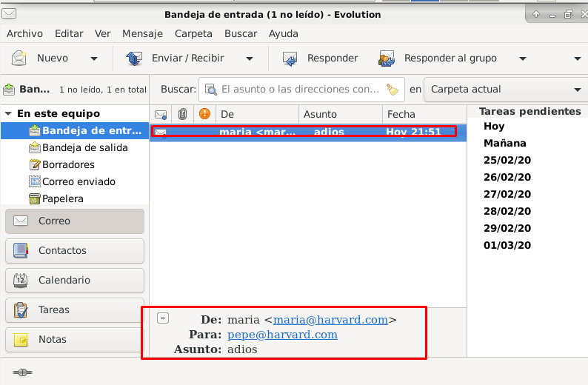
Task: Click the Nuevo new message icon
Action: (19, 58)
